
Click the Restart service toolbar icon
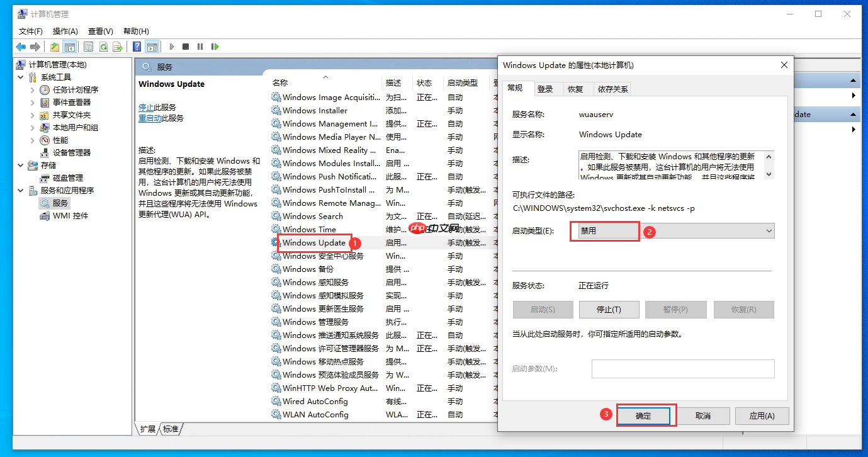pos(215,47)
